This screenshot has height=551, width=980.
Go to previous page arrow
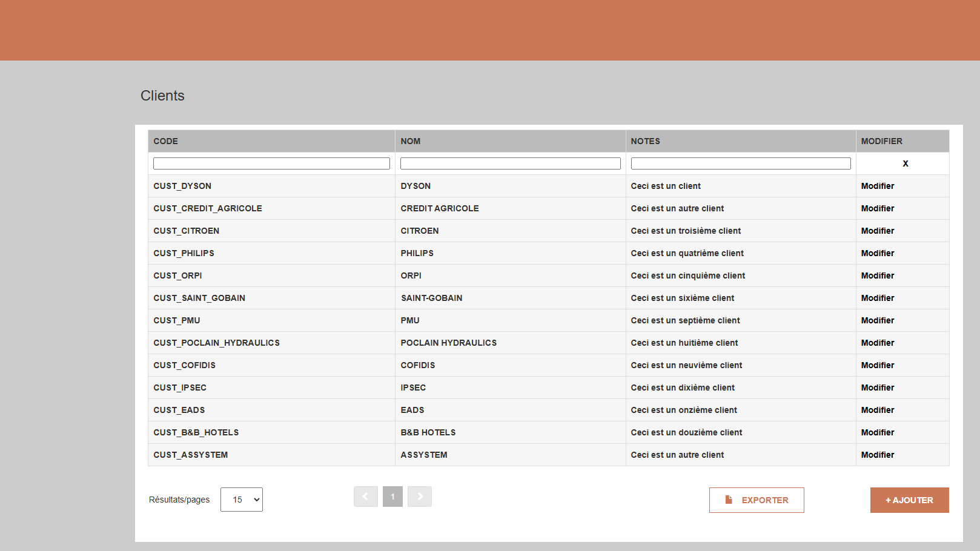366,497
